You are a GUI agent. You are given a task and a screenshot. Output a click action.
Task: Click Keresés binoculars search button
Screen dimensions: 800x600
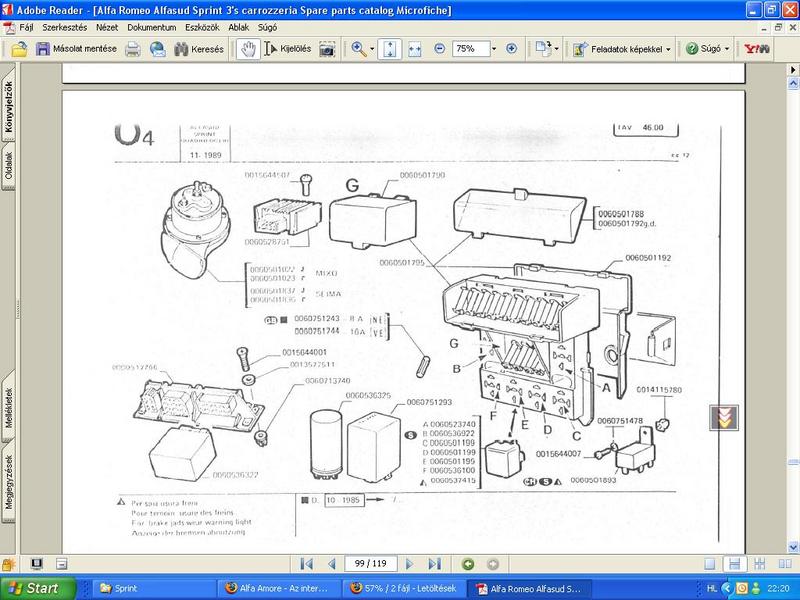(x=199, y=49)
